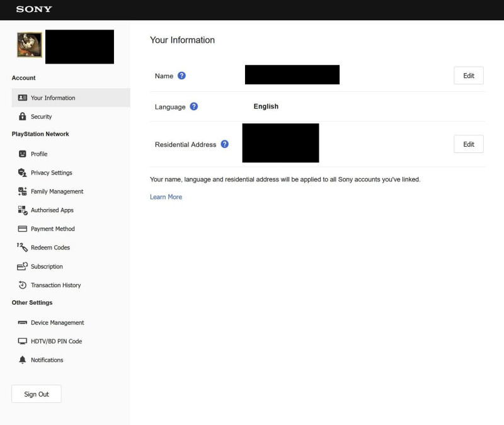504x425 pixels.
Task: Open the Payment Method page
Action: coord(71,229)
